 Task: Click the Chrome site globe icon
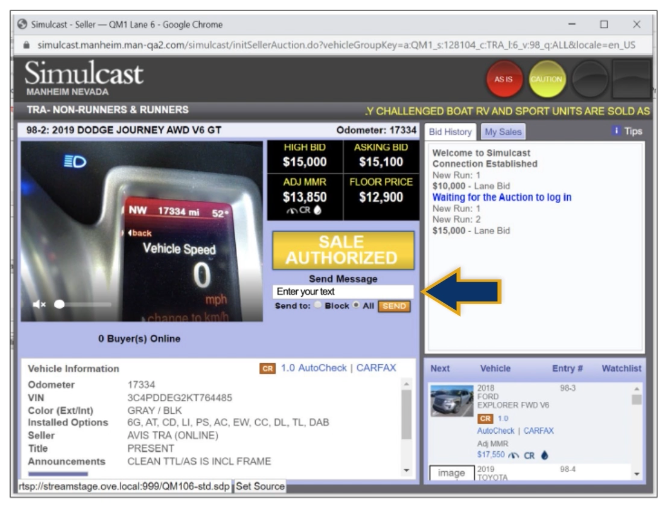22,24
